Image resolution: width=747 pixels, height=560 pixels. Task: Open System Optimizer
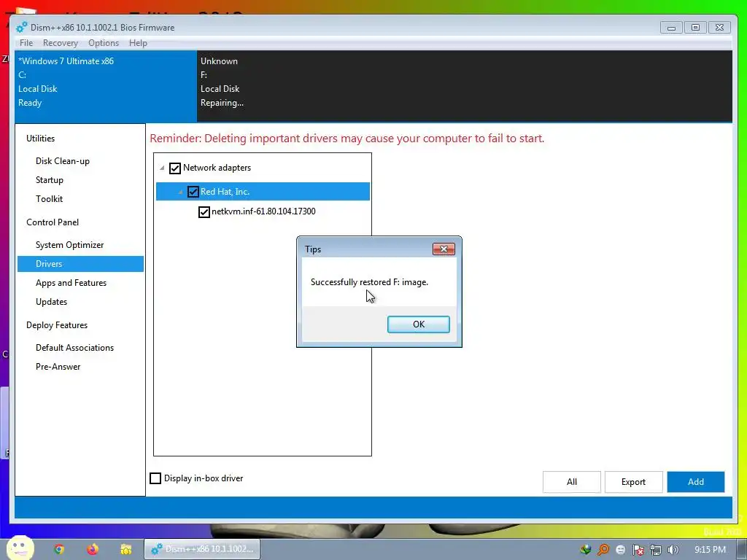click(69, 245)
